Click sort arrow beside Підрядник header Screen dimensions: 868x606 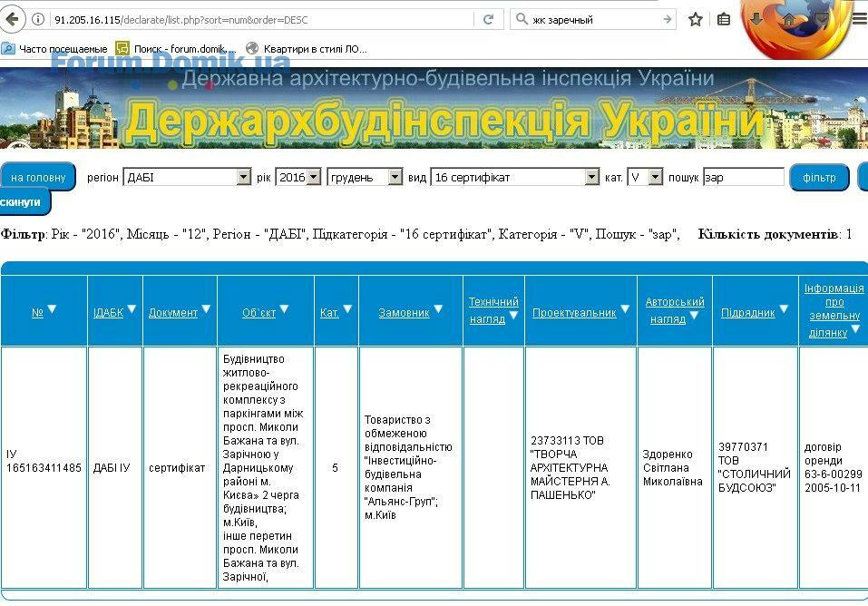pyautogui.click(x=784, y=309)
